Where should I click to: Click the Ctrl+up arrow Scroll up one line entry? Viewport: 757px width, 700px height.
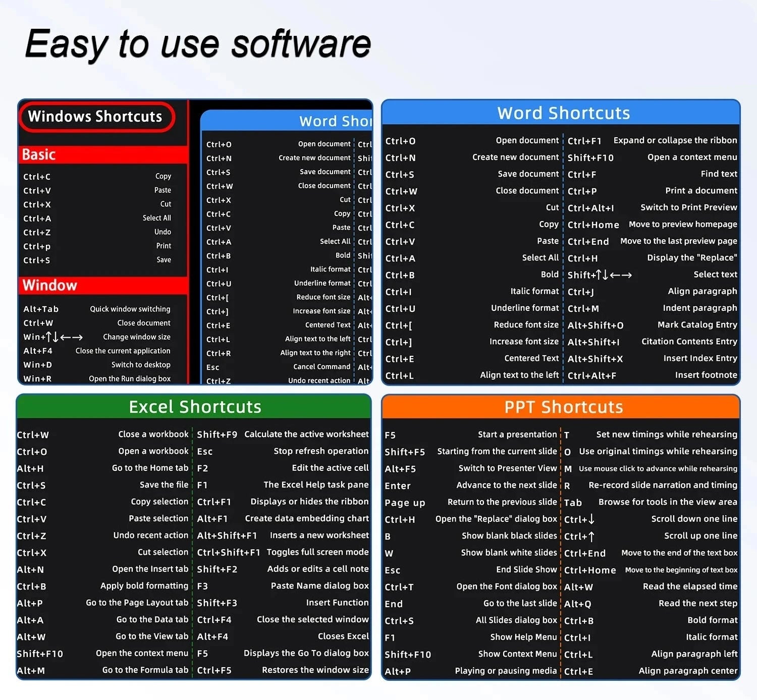coord(650,536)
